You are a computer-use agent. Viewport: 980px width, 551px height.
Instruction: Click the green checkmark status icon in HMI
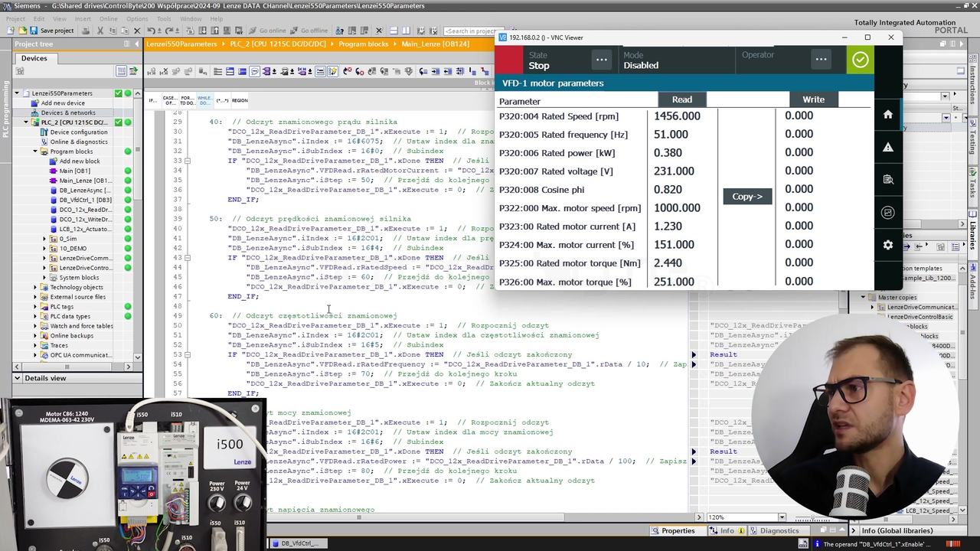point(860,60)
